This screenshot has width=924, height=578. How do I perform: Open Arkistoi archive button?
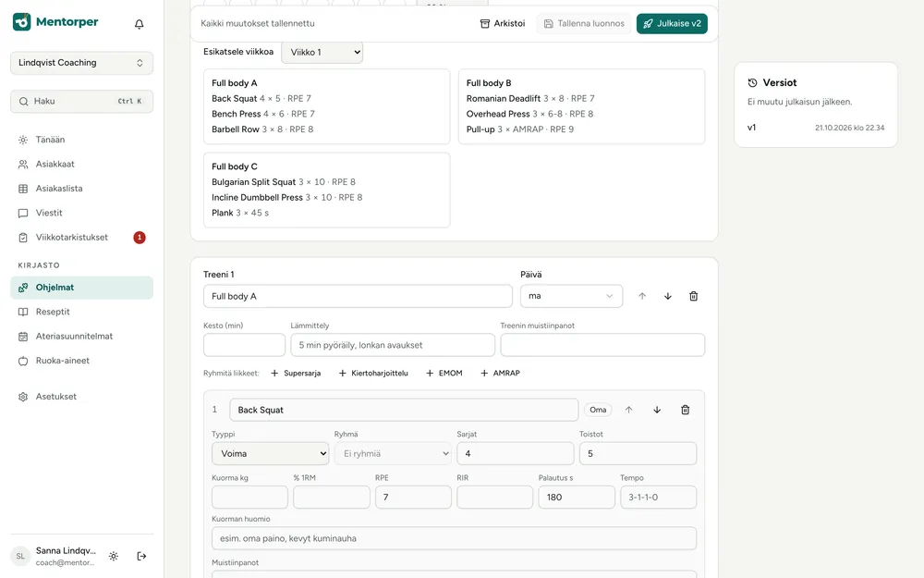(x=503, y=24)
